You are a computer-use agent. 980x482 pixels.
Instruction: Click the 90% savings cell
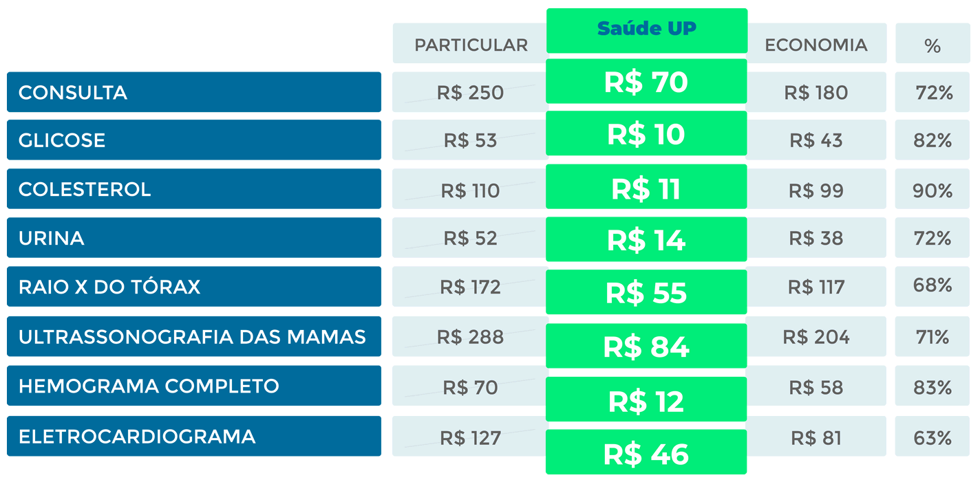[x=933, y=189]
